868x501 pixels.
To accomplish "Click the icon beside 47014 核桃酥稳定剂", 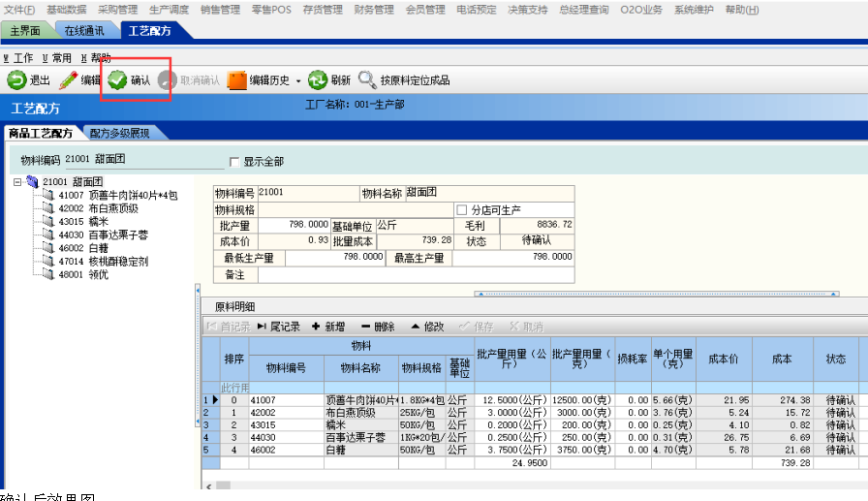I will click(48, 262).
